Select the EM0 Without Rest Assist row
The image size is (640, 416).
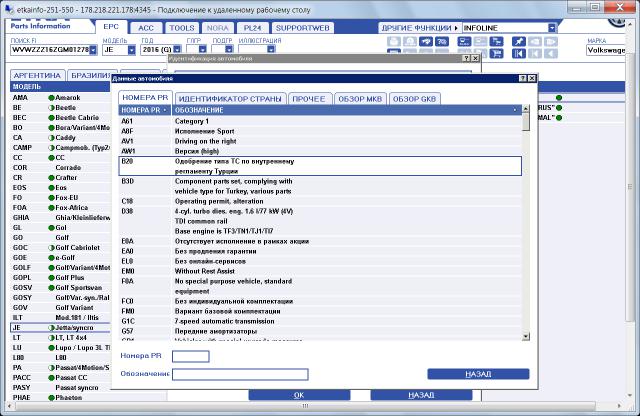tap(320, 271)
